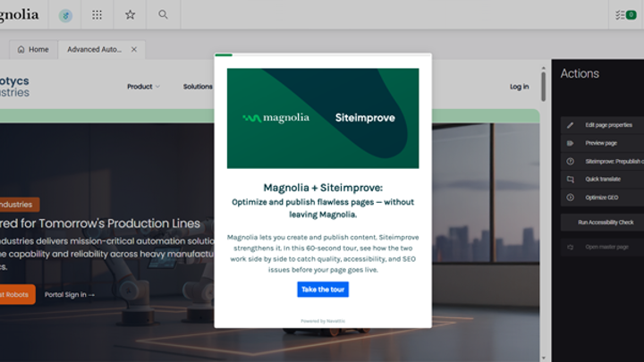644x362 pixels.
Task: Click the favorites star icon
Action: [130, 15]
